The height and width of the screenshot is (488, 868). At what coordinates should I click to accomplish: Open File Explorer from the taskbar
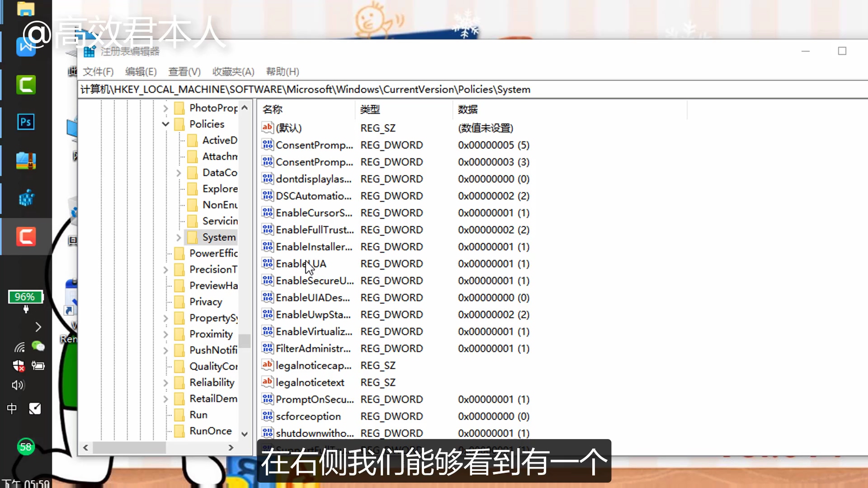click(26, 8)
